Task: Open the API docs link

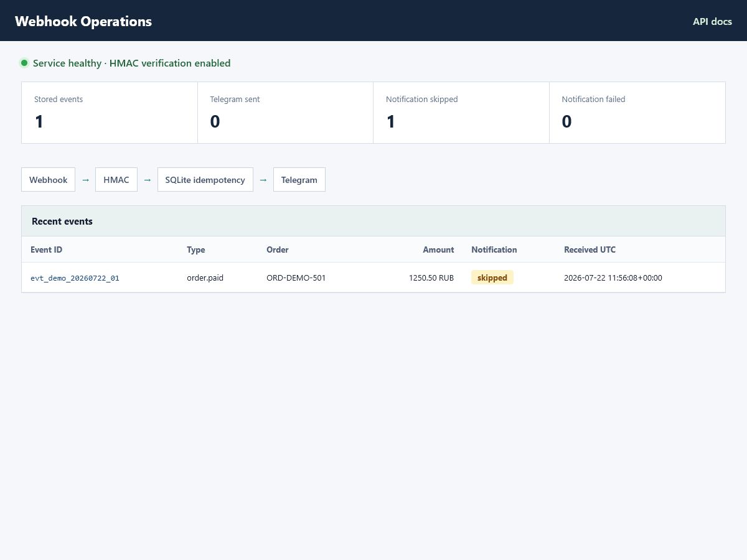Action: (712, 21)
